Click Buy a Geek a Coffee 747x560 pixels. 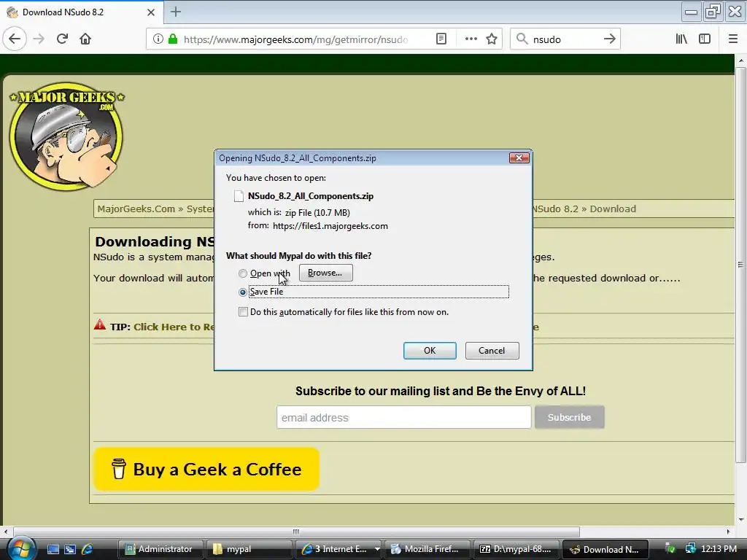tap(206, 469)
